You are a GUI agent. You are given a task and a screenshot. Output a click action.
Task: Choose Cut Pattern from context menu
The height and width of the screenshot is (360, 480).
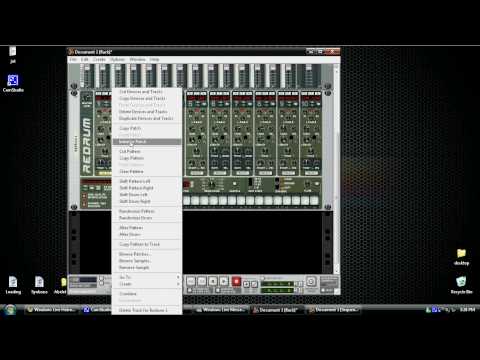click(x=147, y=151)
